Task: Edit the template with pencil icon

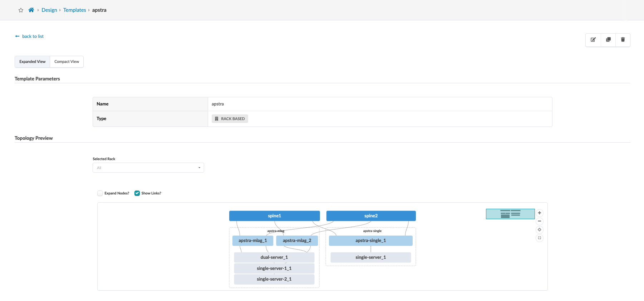Action: 593,40
